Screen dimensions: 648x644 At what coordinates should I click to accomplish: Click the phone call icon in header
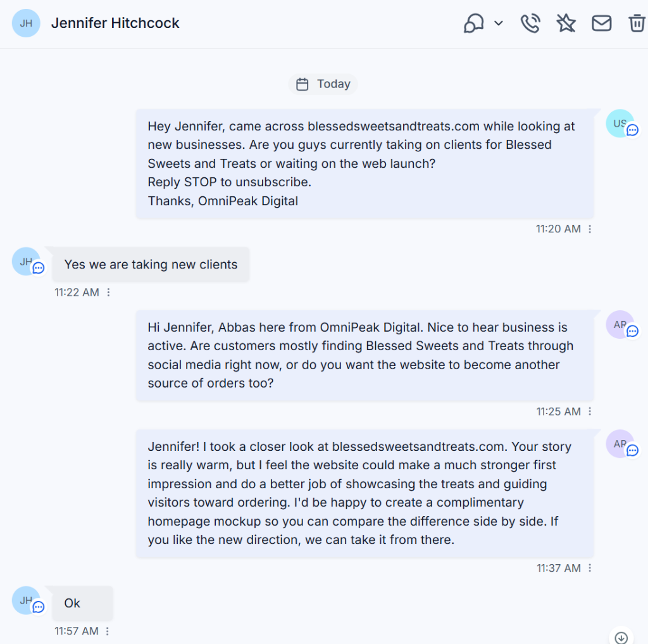pyautogui.click(x=530, y=23)
